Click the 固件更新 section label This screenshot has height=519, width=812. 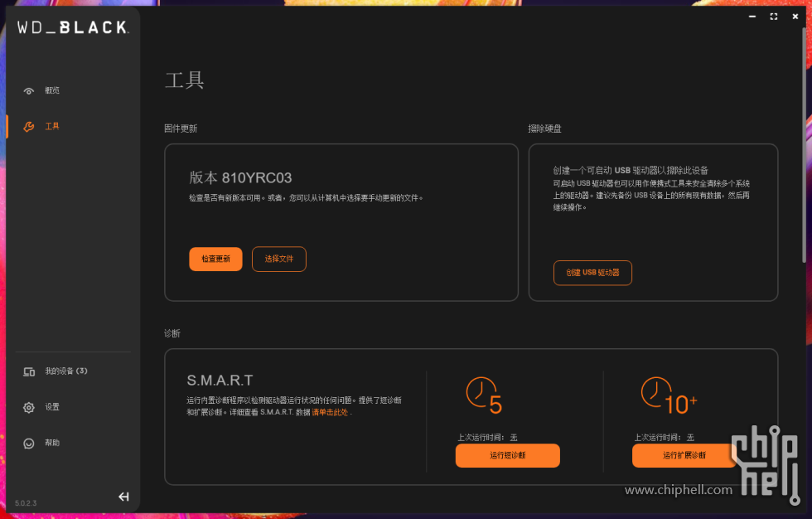pos(181,129)
